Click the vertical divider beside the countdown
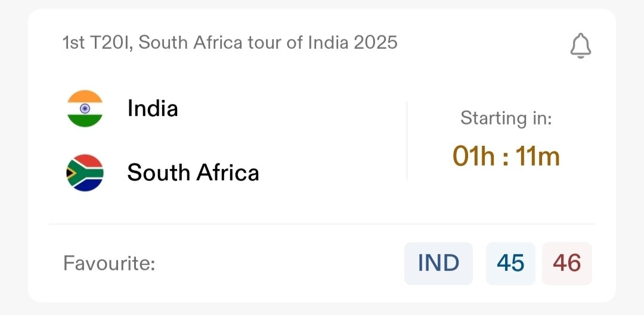 point(407,141)
